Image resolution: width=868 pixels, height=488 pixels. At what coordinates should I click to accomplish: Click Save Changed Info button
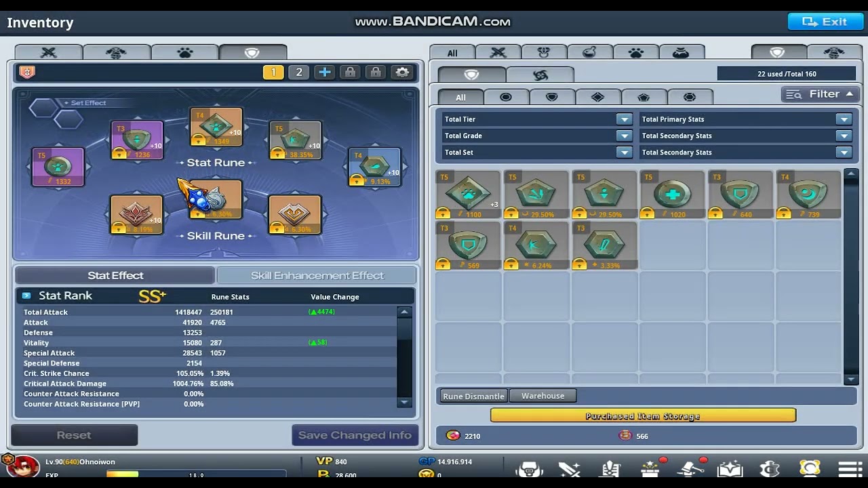tap(355, 435)
